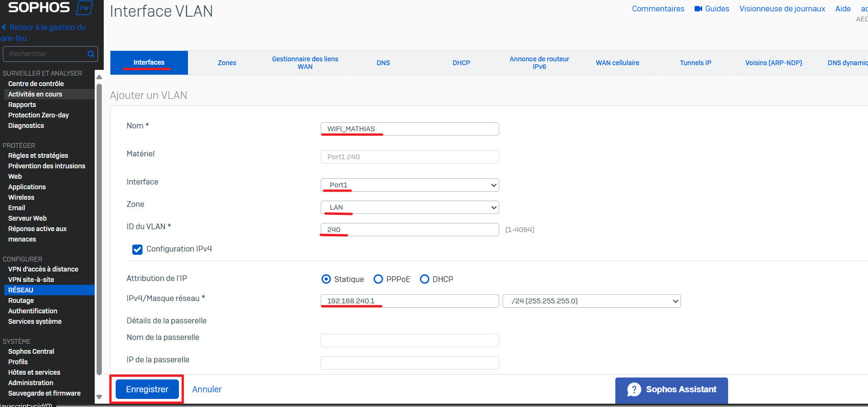
Task: Open Hôtes et services in sidebar
Action: [x=34, y=372]
